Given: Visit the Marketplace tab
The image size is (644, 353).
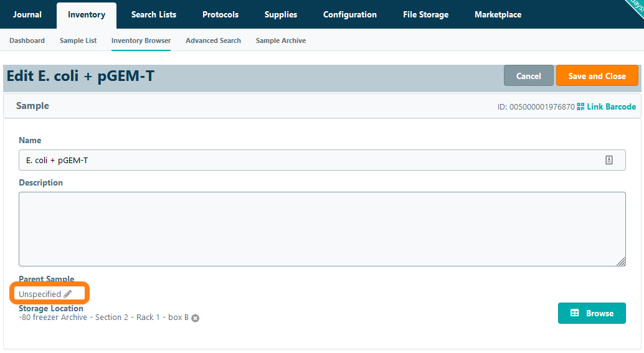Looking at the screenshot, I should (498, 14).
